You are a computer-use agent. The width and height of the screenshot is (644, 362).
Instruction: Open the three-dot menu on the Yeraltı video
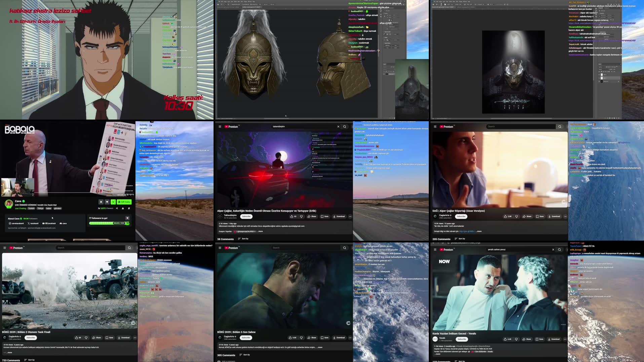point(565,339)
